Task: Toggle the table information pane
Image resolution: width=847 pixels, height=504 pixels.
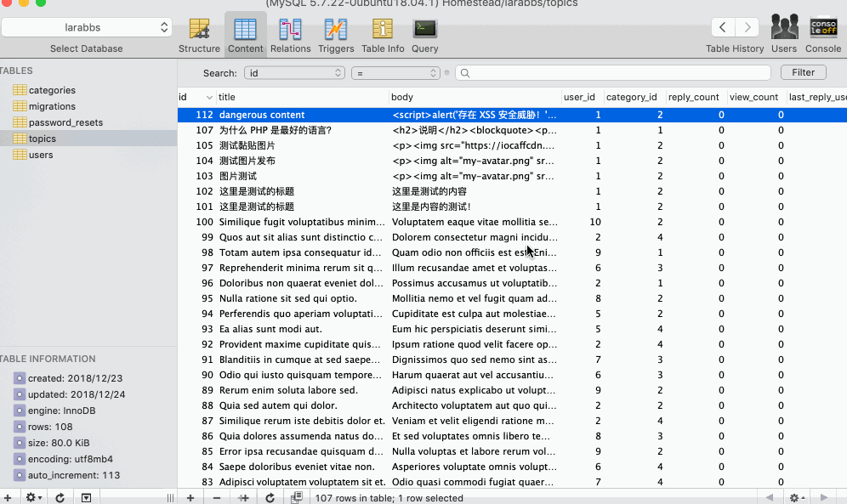Action: [x=86, y=497]
